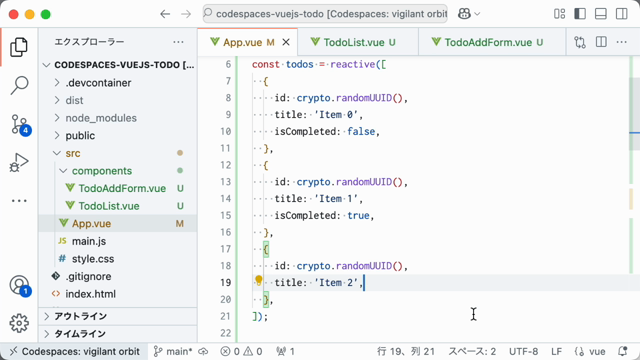Click the Codespaces: vigilant orbit remote button
This screenshot has height=360, width=640.
74,351
